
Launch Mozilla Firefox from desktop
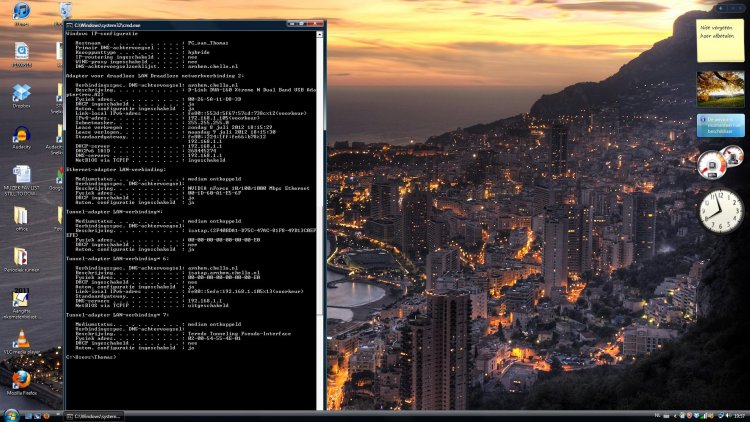(21, 380)
